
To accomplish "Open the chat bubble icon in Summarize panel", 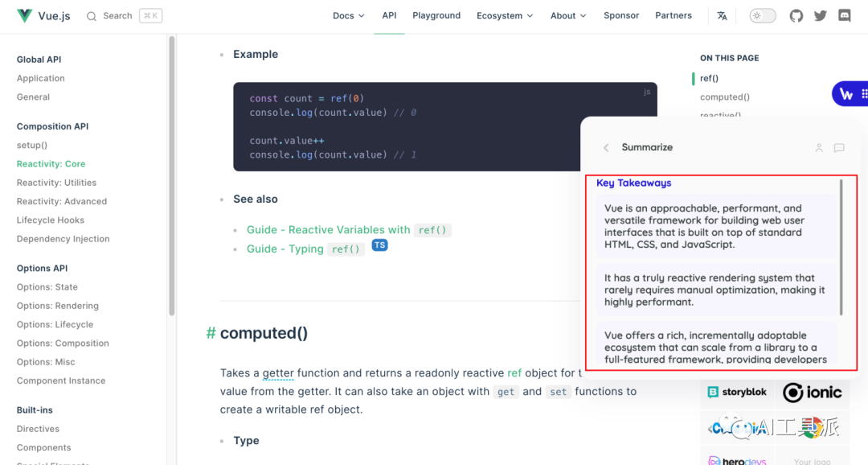I will (x=839, y=148).
